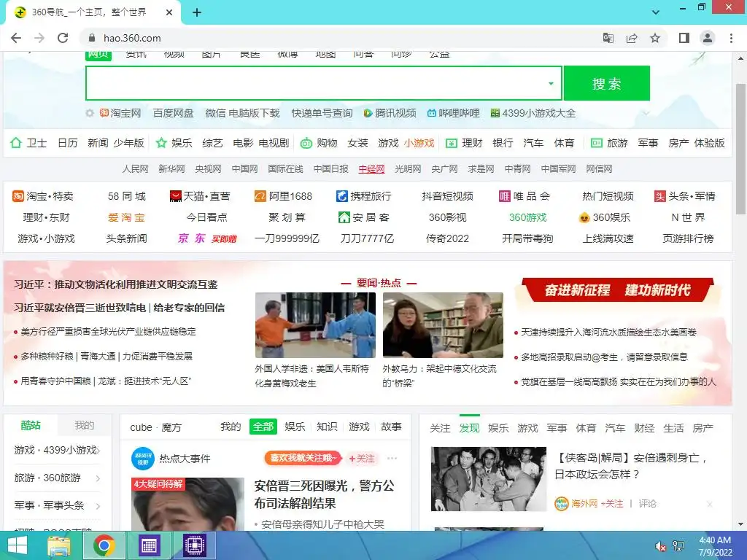Click the settings gear beside 淘宝网
The width and height of the screenshot is (747, 560).
click(x=90, y=113)
